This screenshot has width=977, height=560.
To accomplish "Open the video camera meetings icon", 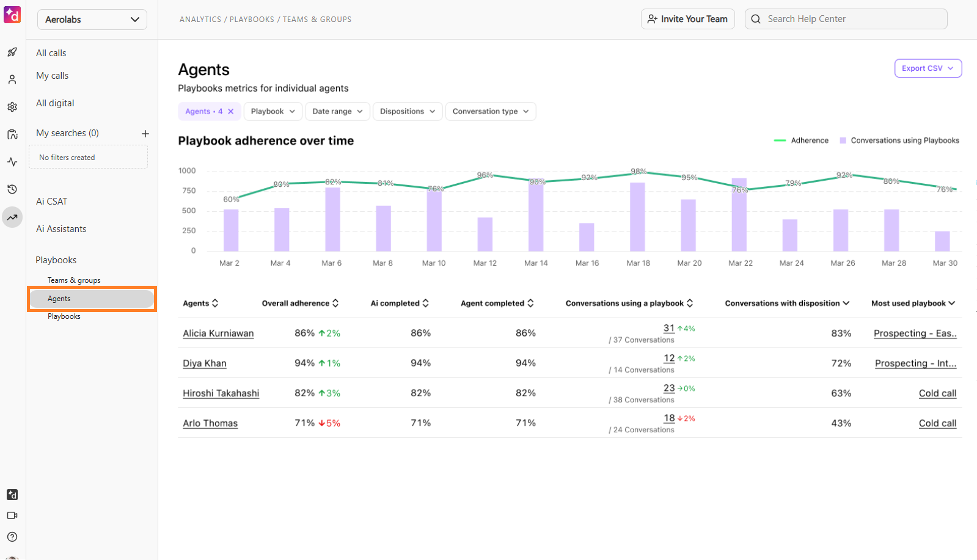I will 12,515.
